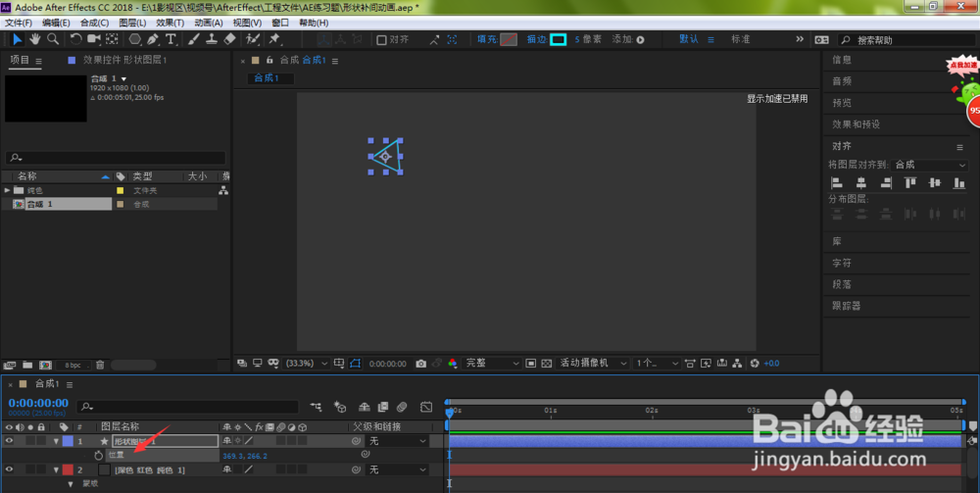Open parent dropdown 无 for layer 1
Screen dimensions: 980x493
(398, 441)
